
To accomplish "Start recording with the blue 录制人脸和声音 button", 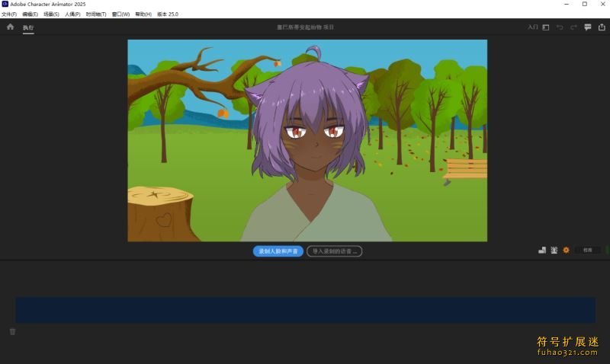I will pos(278,251).
